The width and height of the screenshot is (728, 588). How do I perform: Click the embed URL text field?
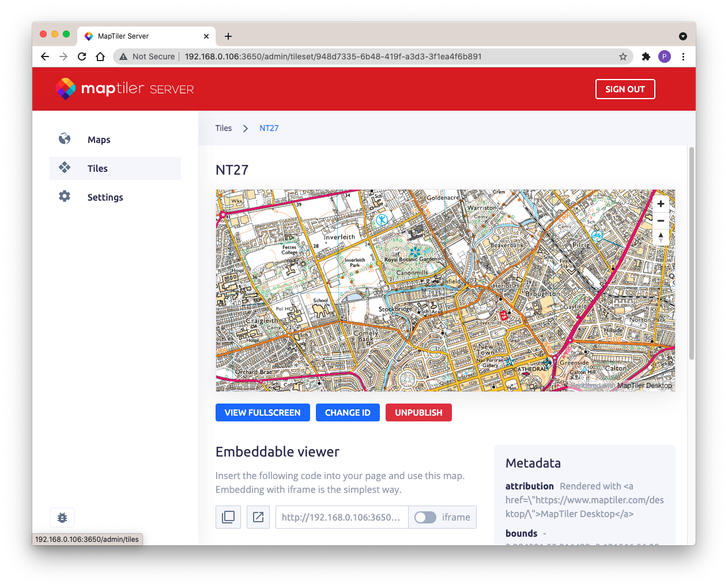(x=341, y=517)
